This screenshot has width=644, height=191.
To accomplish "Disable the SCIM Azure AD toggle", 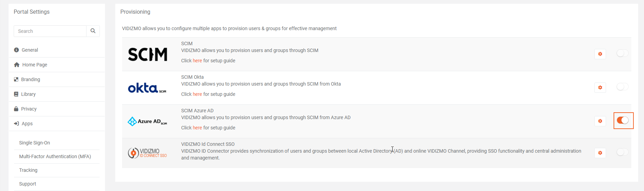I will (x=622, y=120).
